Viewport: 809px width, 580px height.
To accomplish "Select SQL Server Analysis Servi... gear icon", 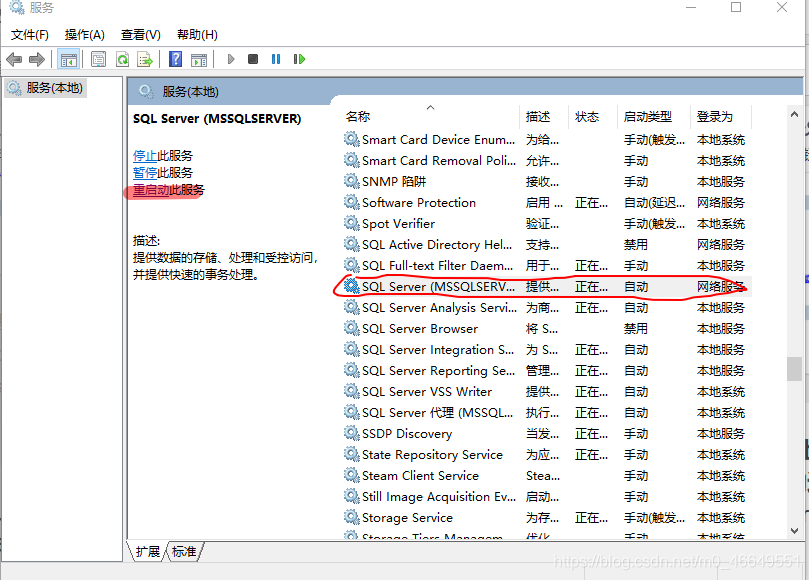I will point(351,308).
